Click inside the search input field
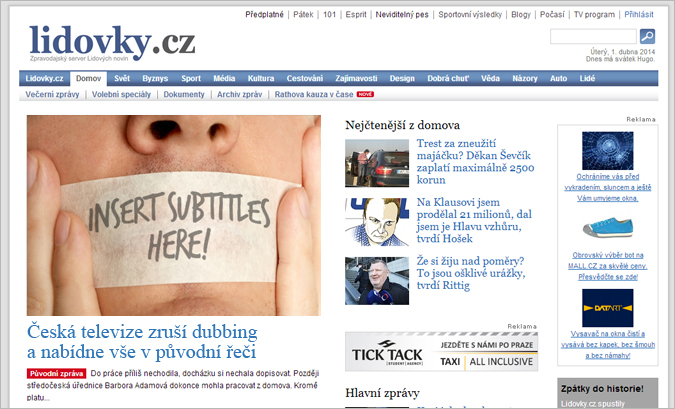675x409 pixels. coord(593,37)
